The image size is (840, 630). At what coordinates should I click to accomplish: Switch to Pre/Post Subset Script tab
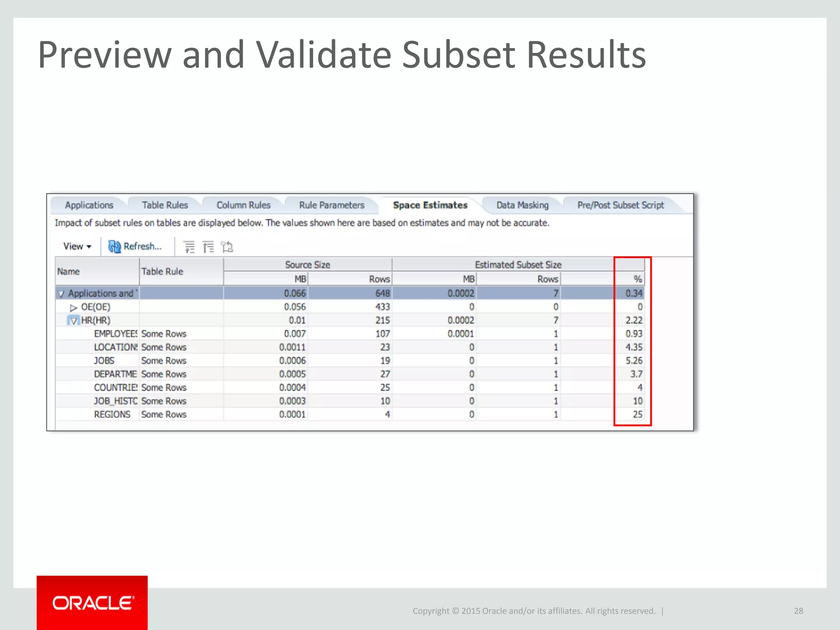pos(621,205)
